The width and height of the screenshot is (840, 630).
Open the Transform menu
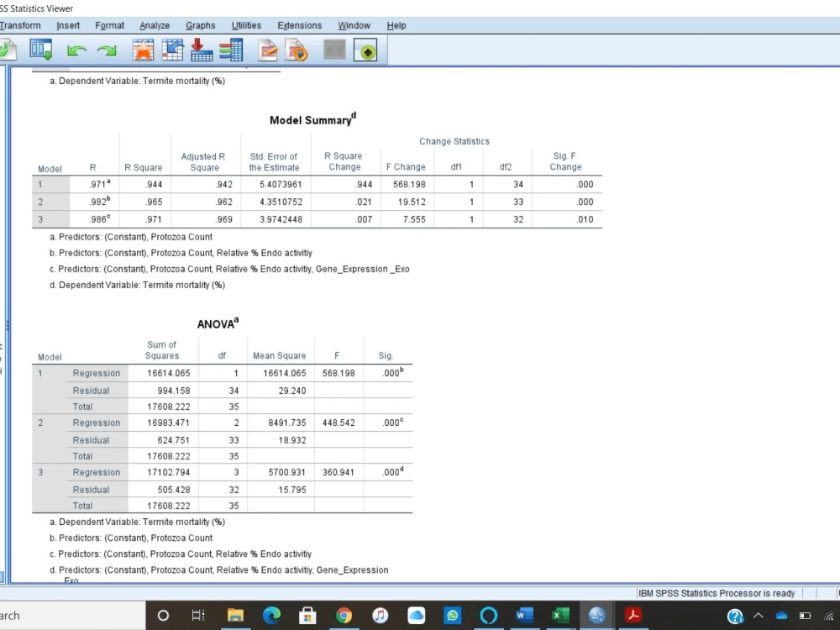pos(20,25)
